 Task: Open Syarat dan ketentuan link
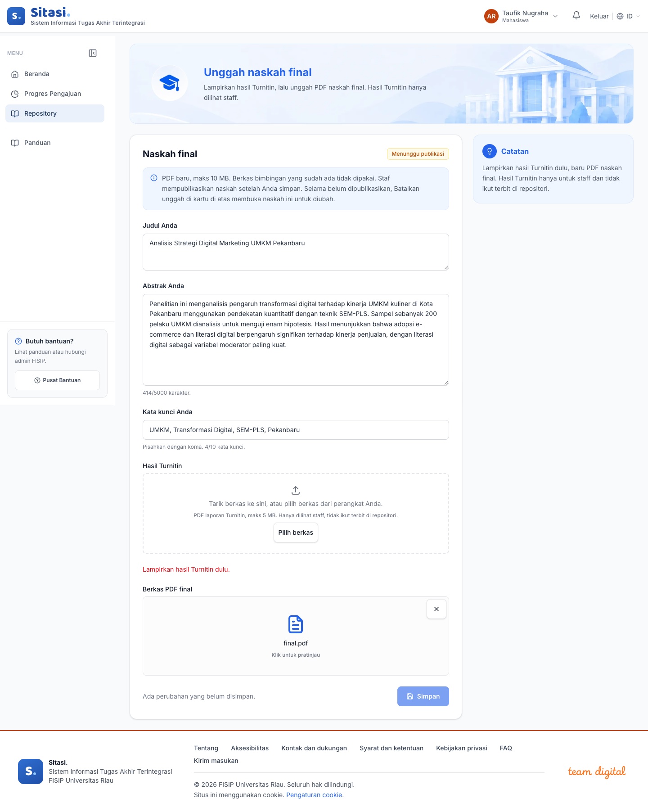[391, 748]
